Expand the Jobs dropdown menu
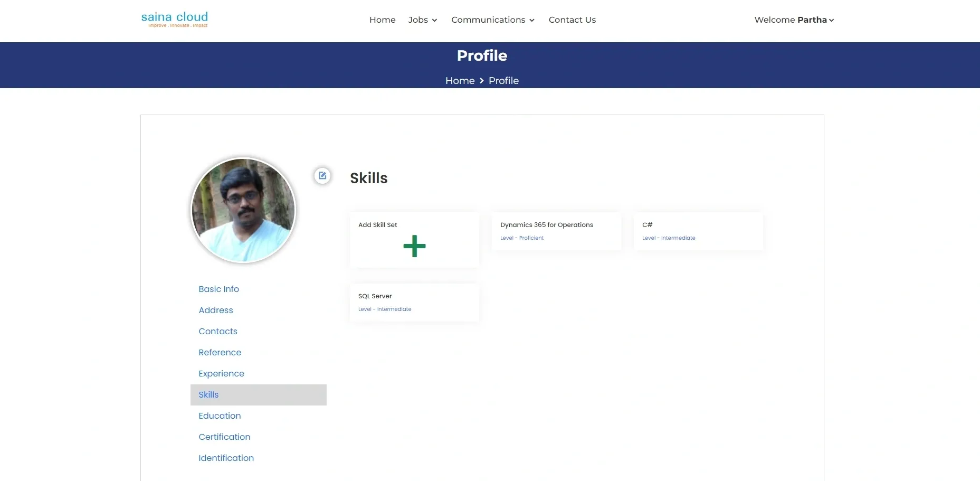The height and width of the screenshot is (481, 980). (422, 20)
